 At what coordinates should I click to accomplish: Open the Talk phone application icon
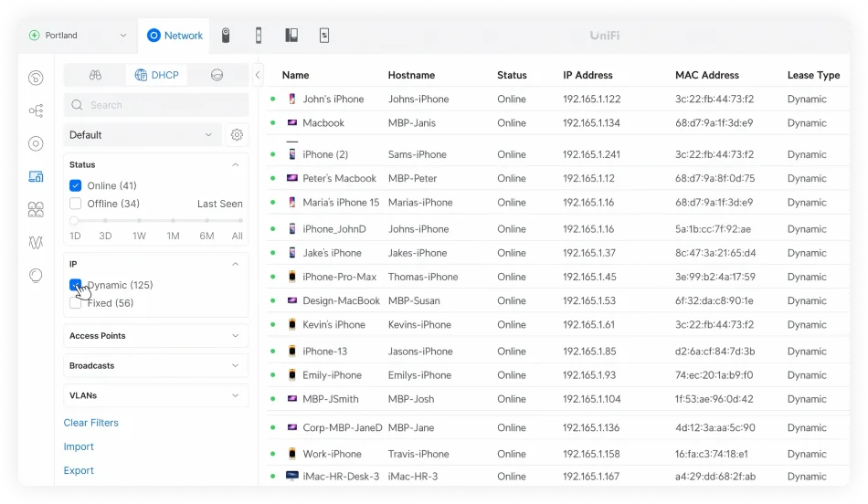[259, 36]
